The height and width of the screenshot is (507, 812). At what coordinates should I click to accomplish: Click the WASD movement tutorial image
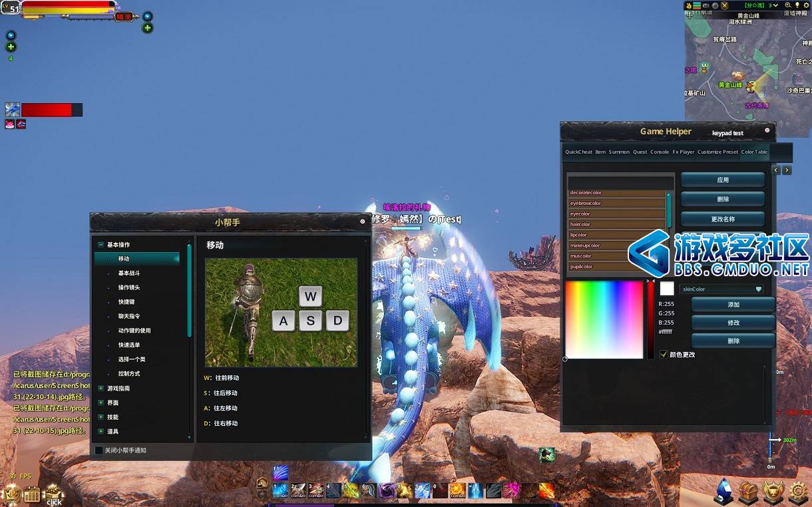pyautogui.click(x=281, y=313)
